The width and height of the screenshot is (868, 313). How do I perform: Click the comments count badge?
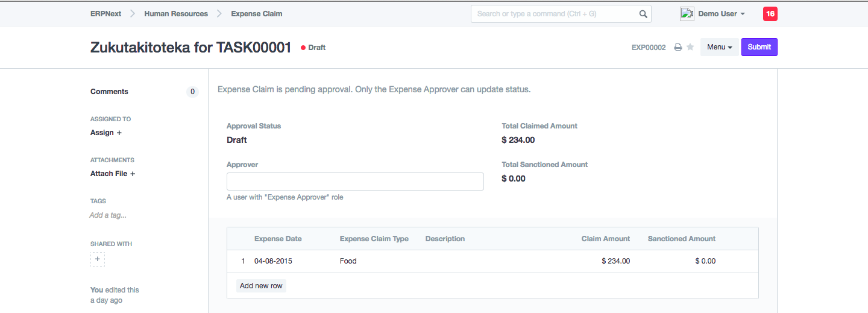click(192, 92)
